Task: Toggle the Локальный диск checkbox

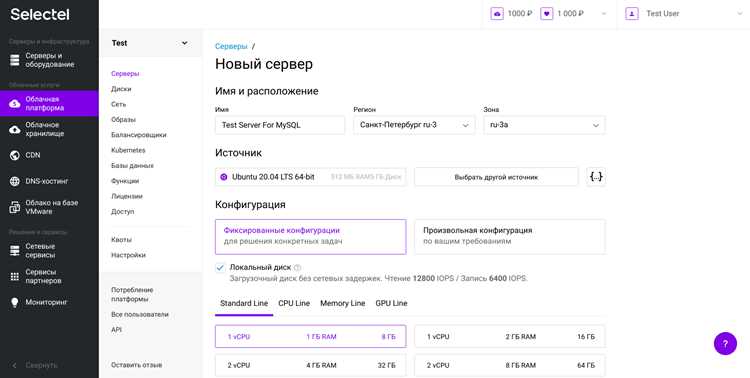Action: pos(220,267)
